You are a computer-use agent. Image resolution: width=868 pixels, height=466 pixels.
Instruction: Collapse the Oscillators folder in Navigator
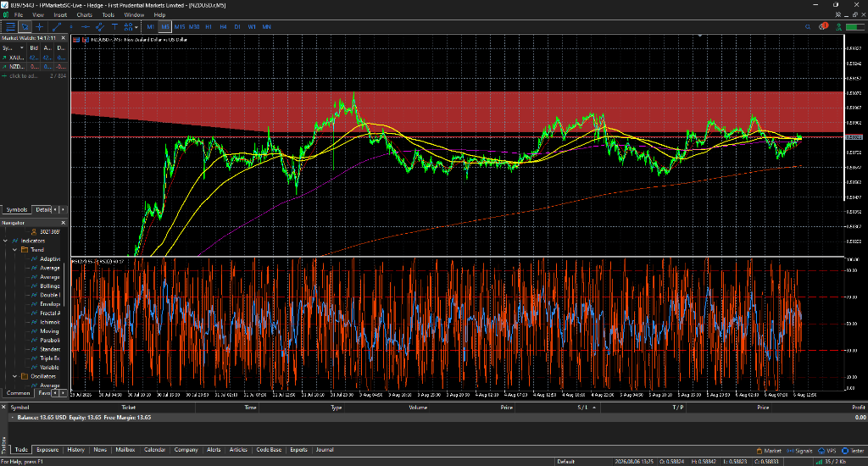tap(15, 376)
